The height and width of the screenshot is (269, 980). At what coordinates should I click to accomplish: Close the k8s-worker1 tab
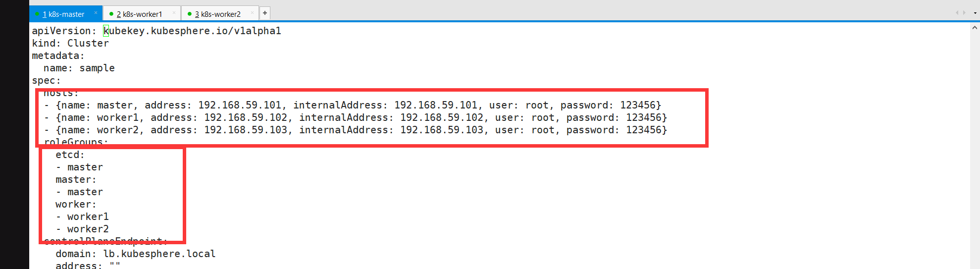point(174,13)
